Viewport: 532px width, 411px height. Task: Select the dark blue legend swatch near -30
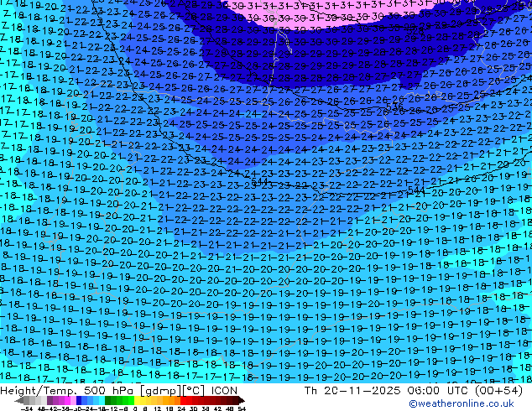tap(79, 400)
